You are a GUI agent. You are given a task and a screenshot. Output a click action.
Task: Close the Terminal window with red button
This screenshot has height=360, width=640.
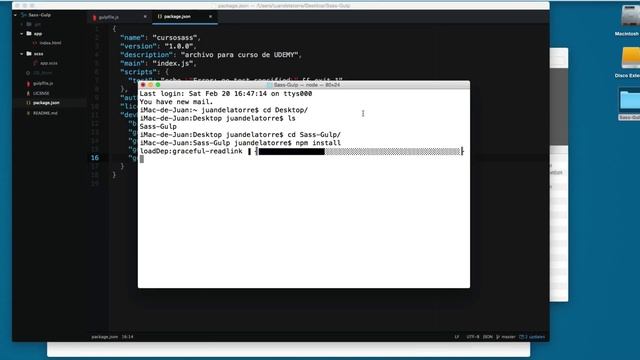pyautogui.click(x=143, y=85)
